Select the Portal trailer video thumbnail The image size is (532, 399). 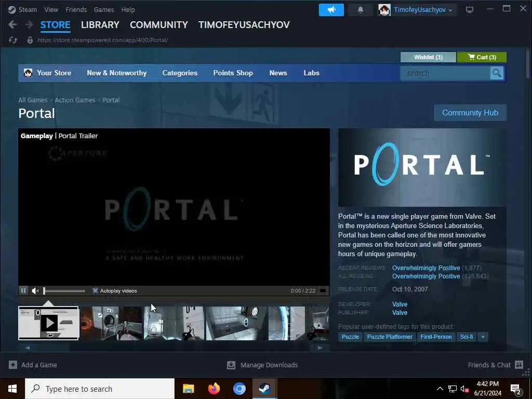pyautogui.click(x=48, y=323)
